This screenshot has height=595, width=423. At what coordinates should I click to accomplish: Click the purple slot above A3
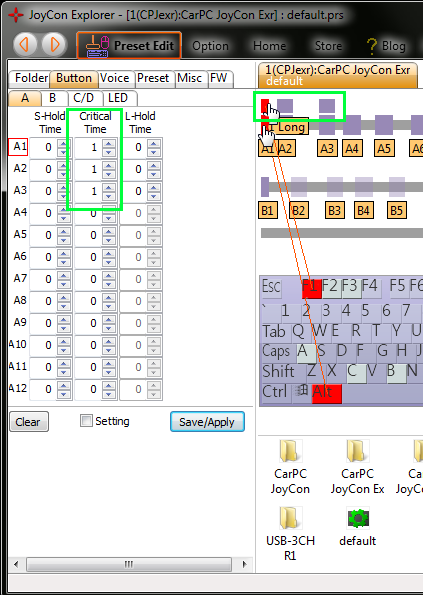click(327, 125)
